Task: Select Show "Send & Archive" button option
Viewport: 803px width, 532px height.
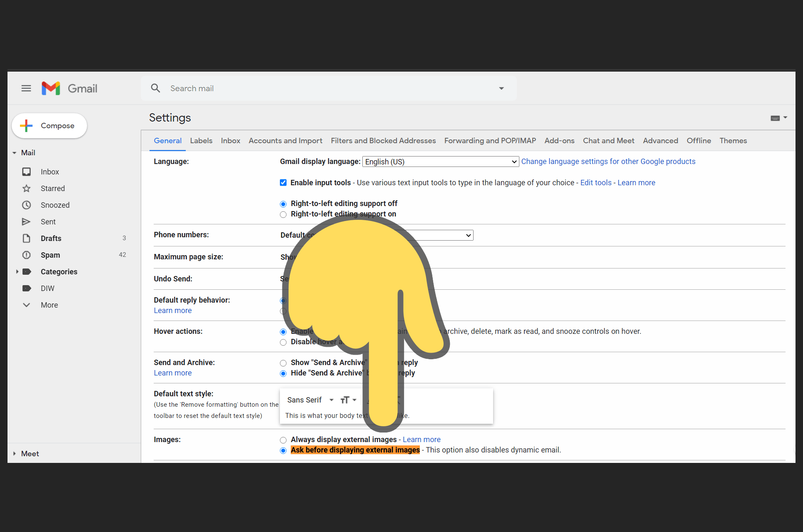Action: click(x=283, y=363)
